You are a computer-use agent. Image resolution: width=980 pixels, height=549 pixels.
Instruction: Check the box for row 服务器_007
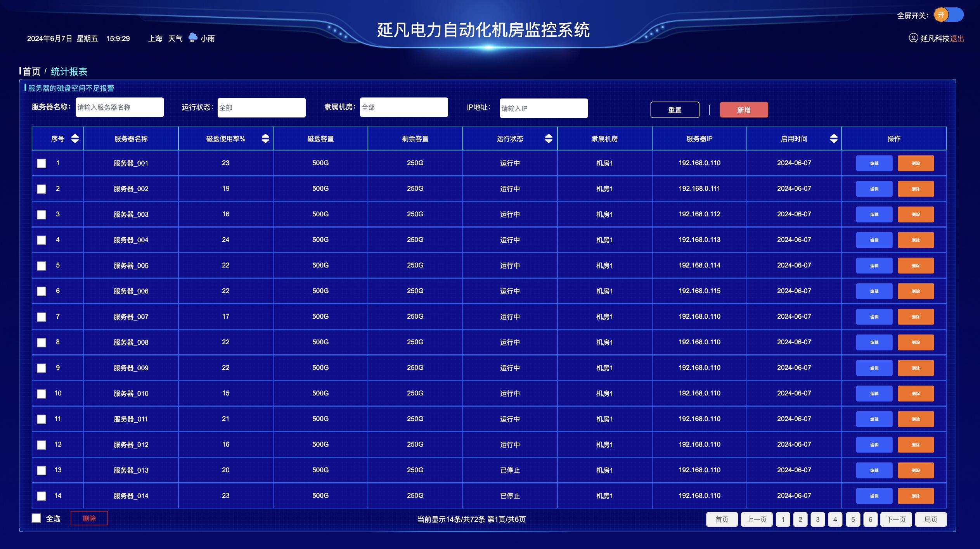pos(42,317)
